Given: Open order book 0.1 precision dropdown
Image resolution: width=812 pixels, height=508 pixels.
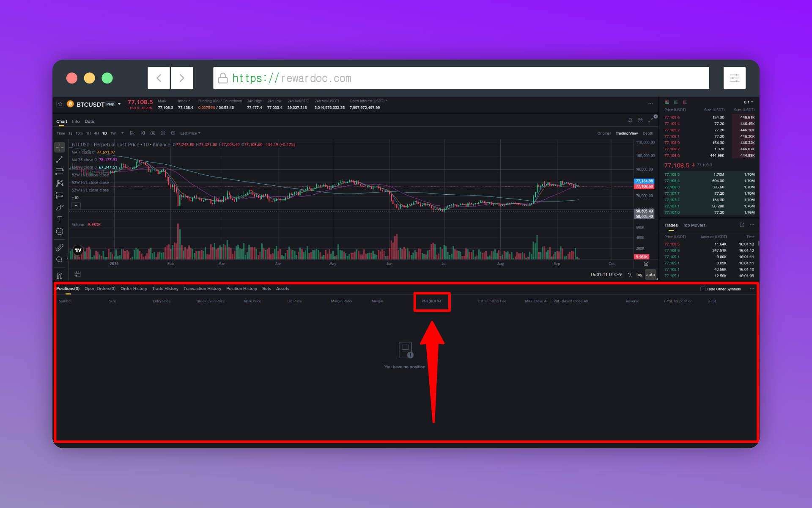Looking at the screenshot, I should pyautogui.click(x=749, y=102).
